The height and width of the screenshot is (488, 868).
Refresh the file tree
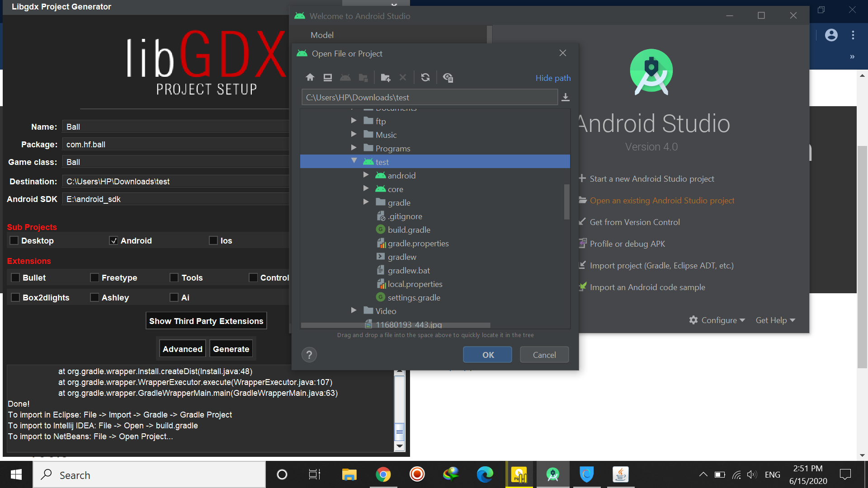click(x=425, y=78)
